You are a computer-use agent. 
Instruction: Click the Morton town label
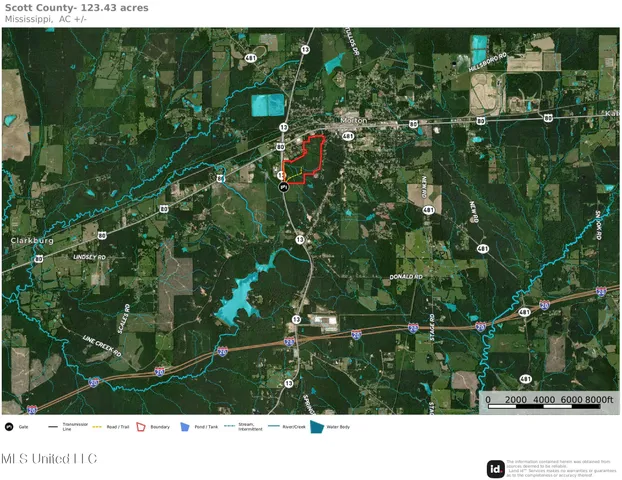click(x=354, y=120)
